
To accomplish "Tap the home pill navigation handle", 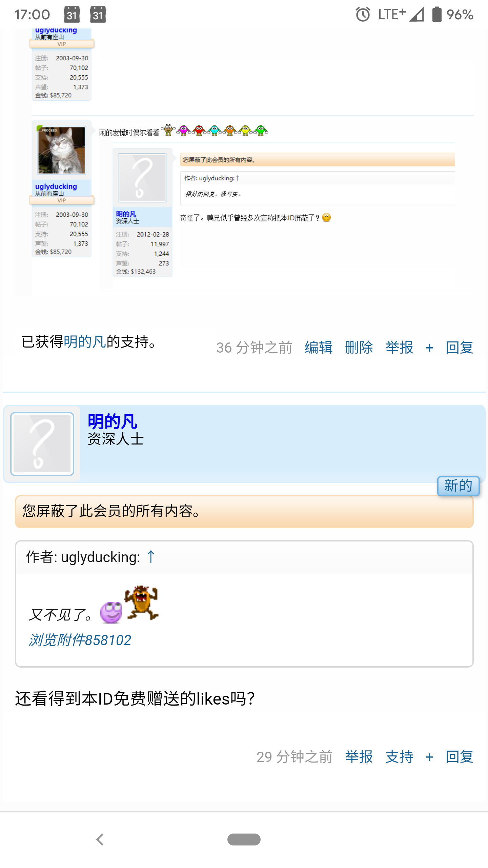I will (x=244, y=840).
